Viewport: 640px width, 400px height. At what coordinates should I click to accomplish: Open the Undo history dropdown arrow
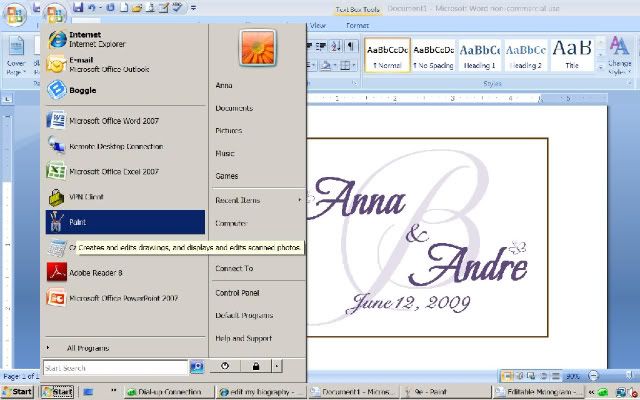point(100,7)
